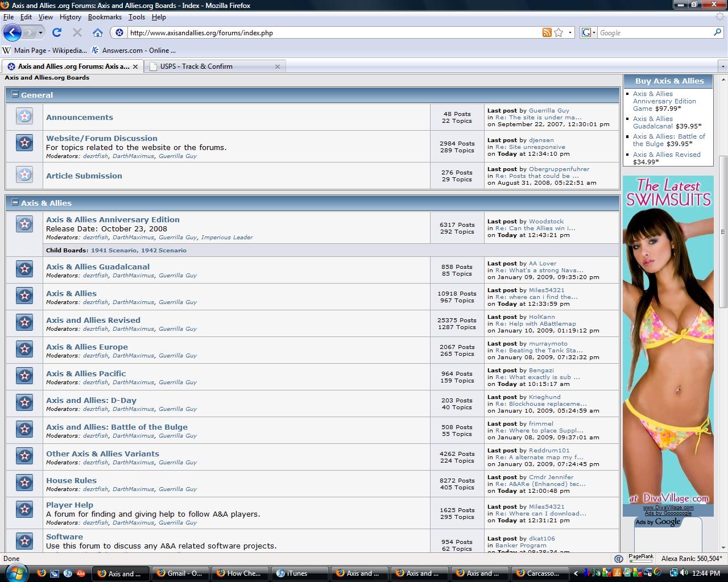This screenshot has width=728, height=582.
Task: Click the 12:44 PM system clock
Action: [706, 573]
